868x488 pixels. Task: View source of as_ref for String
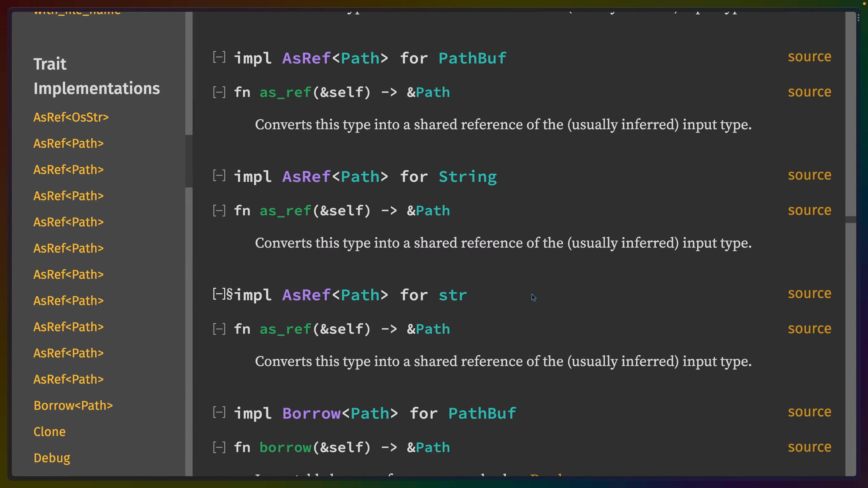[x=809, y=210]
